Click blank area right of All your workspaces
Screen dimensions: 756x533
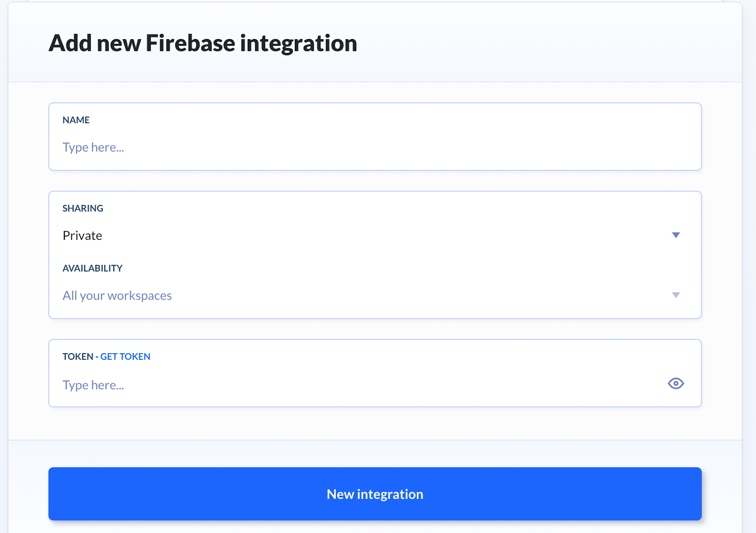pyautogui.click(x=402, y=296)
